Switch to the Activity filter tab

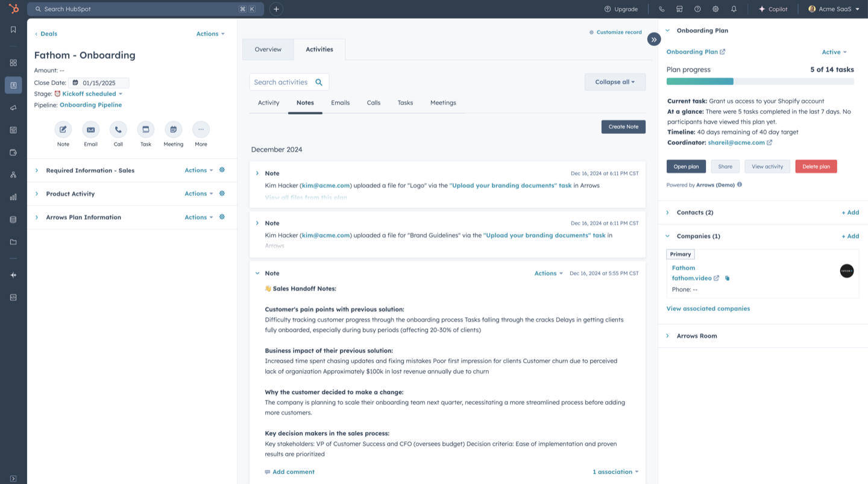[269, 102]
